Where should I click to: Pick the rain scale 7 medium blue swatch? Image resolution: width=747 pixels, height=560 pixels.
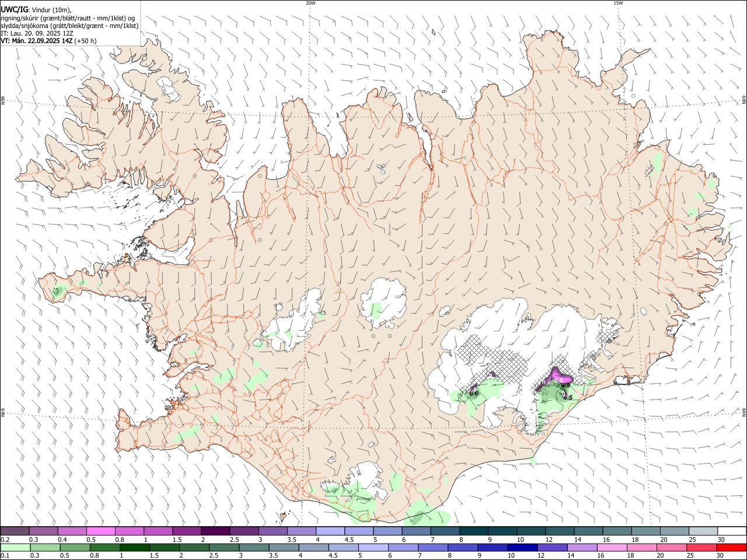click(433, 547)
